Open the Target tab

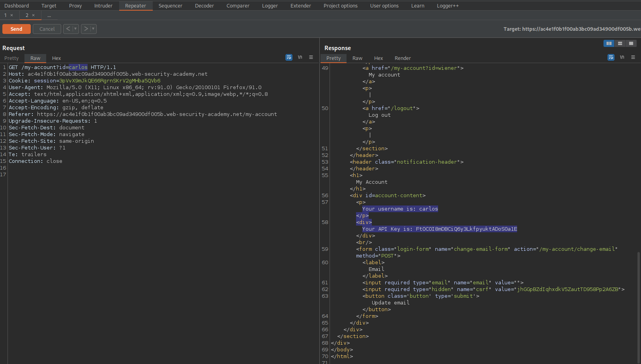[49, 6]
